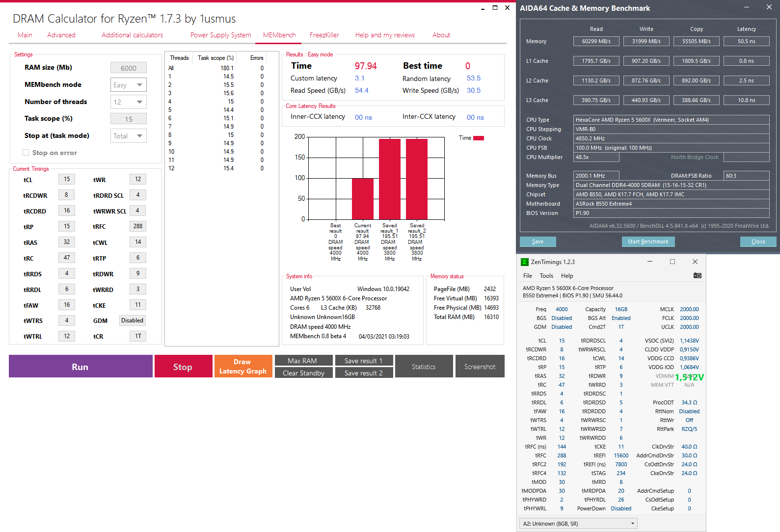This screenshot has height=532, width=780.
Task: Open the MEMbench mode dropdown
Action: pos(129,85)
